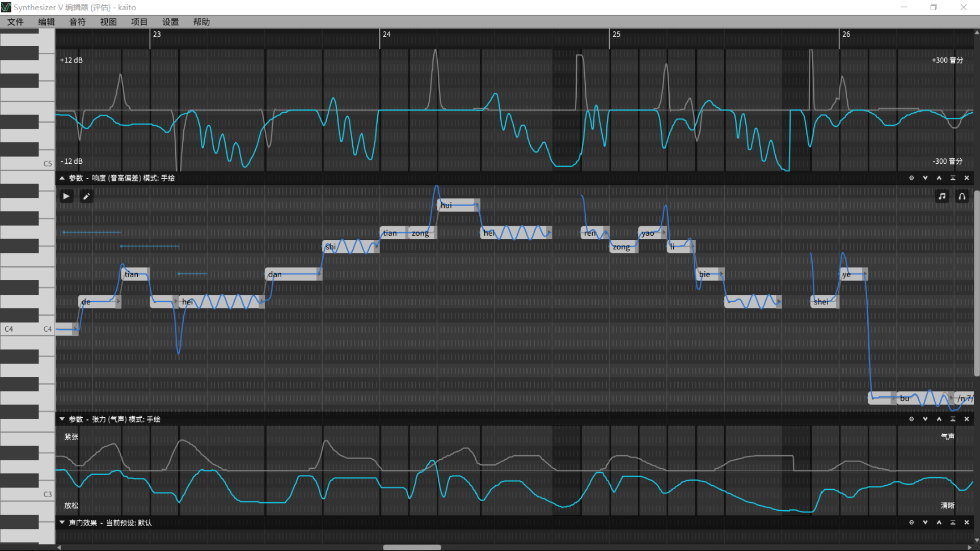The height and width of the screenshot is (551, 980).
Task: Select the 'dan' note
Action: pos(294,274)
